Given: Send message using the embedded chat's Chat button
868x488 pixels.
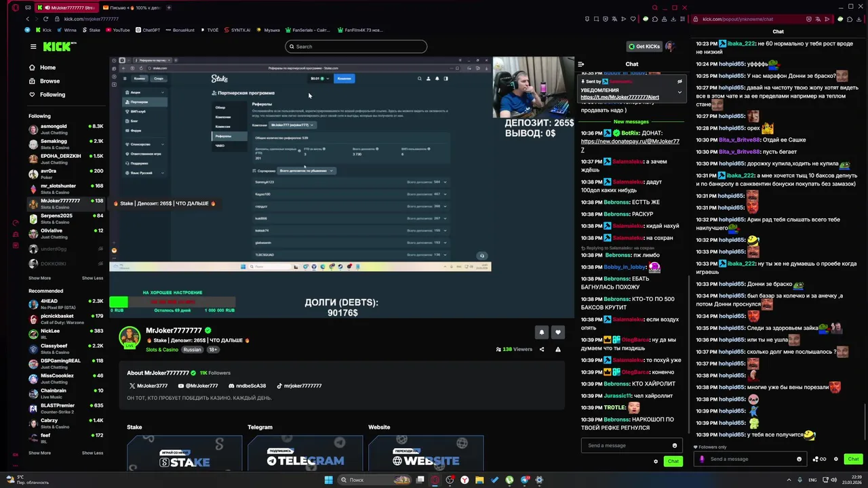Looking at the screenshot, I should 673,462.
